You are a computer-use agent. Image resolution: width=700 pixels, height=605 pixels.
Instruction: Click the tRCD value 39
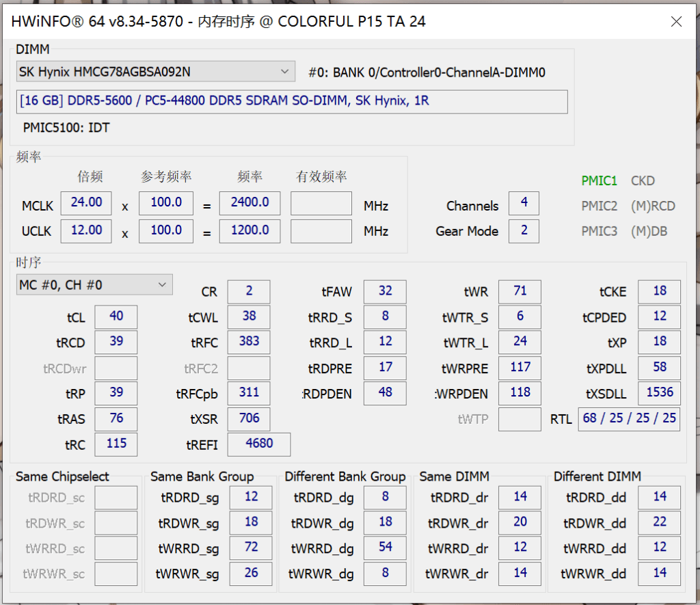pos(116,342)
